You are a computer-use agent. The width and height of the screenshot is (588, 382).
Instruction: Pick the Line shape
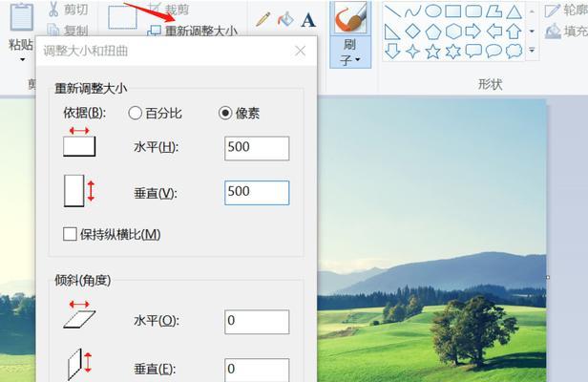pos(392,11)
